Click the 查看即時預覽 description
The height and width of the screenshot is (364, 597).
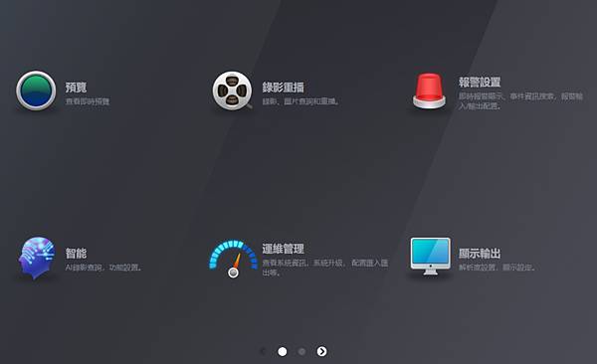pyautogui.click(x=88, y=101)
